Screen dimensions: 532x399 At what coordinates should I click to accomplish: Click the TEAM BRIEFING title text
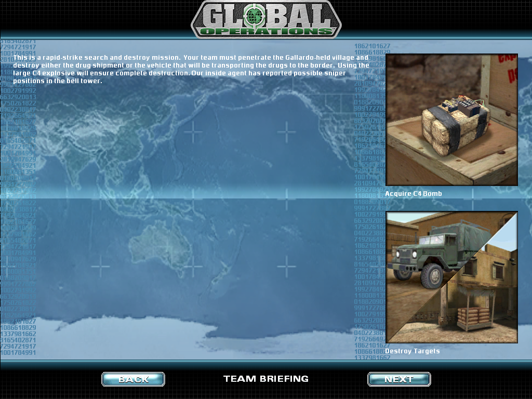pyautogui.click(x=266, y=379)
